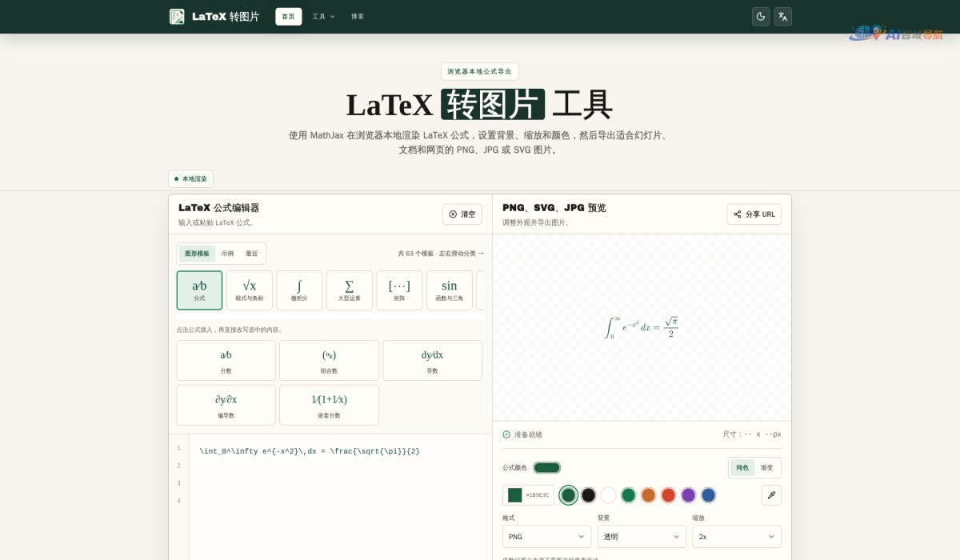Pick the dark green selected color swatch
The height and width of the screenshot is (560, 960).
(x=568, y=495)
